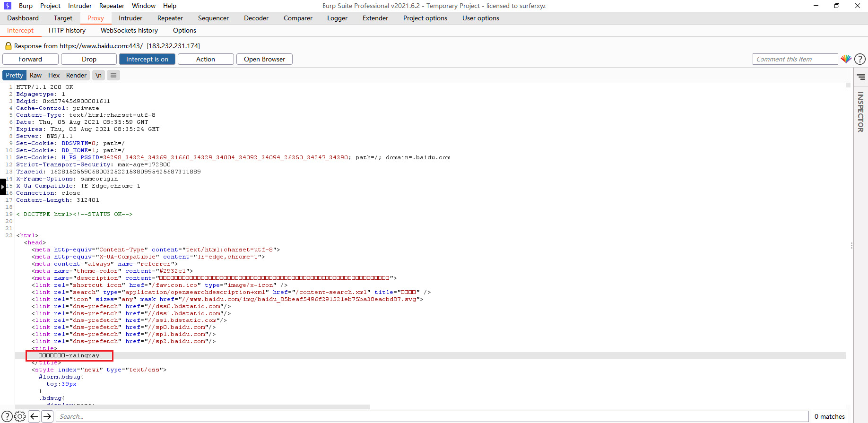Click the '0 matches' status text
Image resolution: width=868 pixels, height=423 pixels.
(830, 416)
